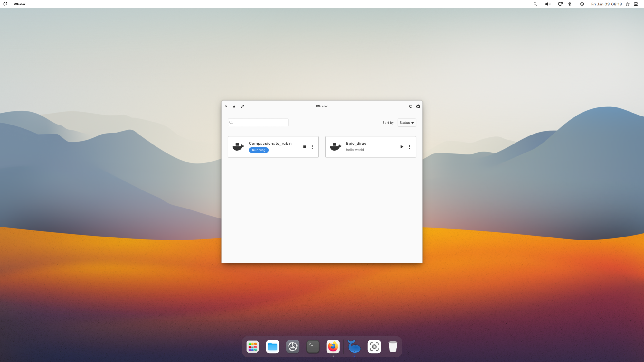Viewport: 644px width, 362px height.
Task: Open the volume control in the top bar
Action: point(547,4)
